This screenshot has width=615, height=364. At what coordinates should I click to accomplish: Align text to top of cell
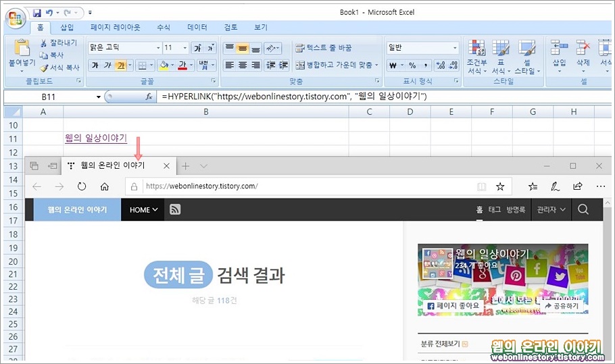point(230,48)
